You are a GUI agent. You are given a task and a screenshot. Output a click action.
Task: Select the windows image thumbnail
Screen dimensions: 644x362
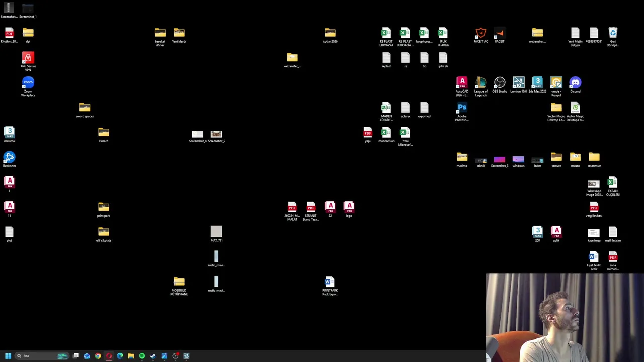coord(518,161)
